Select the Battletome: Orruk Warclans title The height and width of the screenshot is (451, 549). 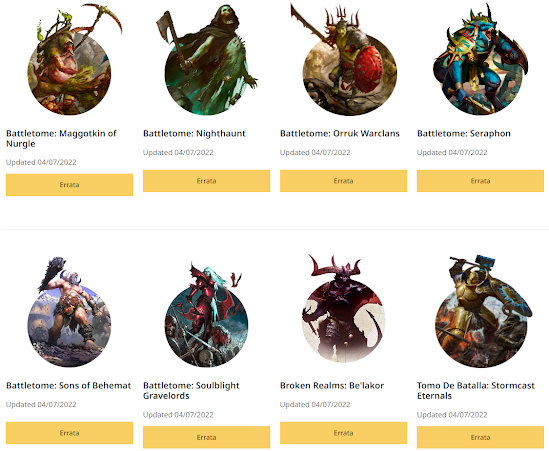340,133
